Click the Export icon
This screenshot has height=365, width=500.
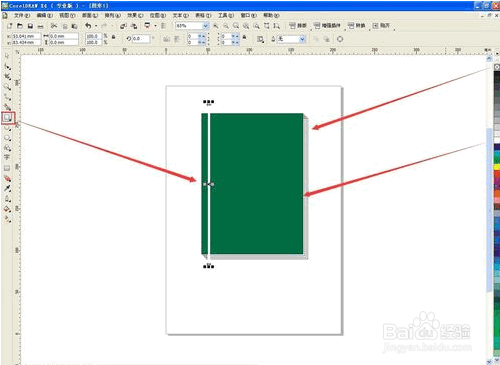(134, 26)
